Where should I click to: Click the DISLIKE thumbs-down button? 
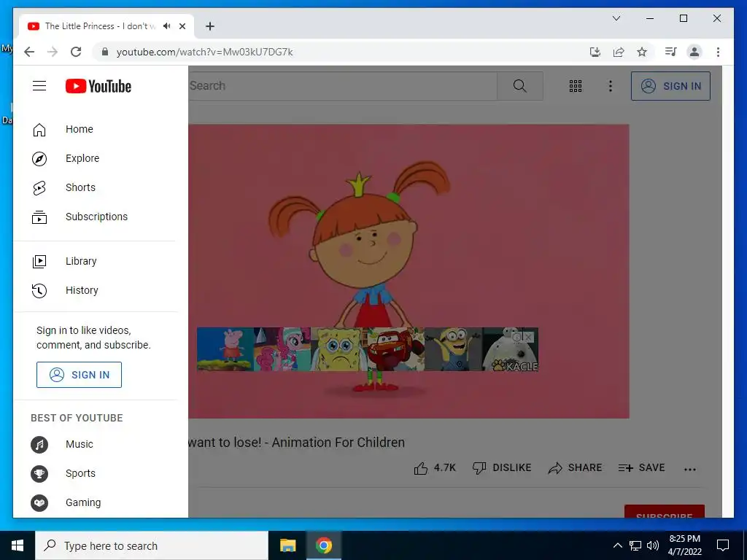coord(502,468)
